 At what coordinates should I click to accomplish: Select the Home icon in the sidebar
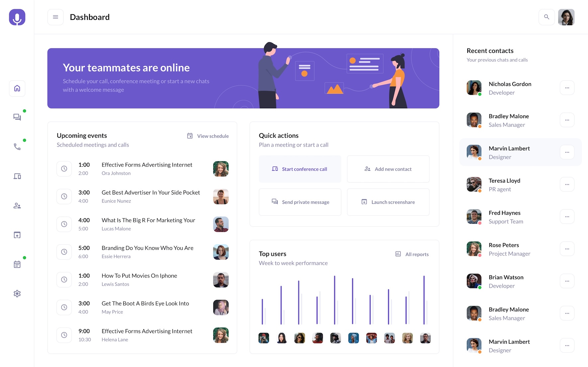click(x=17, y=88)
